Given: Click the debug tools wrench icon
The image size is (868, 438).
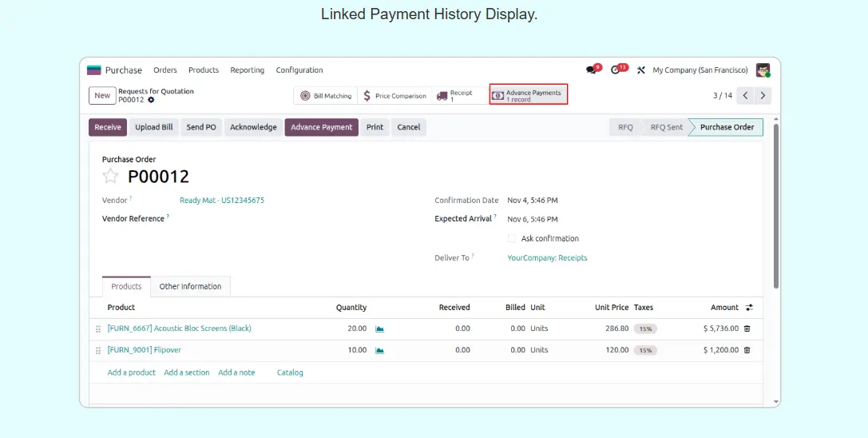Looking at the screenshot, I should coord(640,70).
